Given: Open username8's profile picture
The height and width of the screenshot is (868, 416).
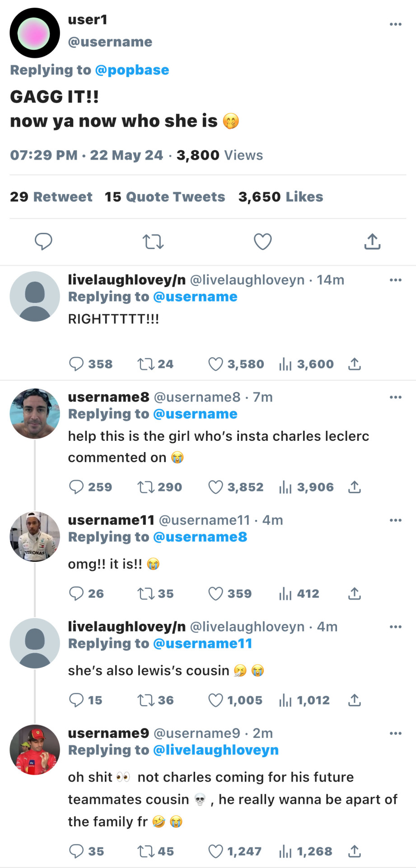Looking at the screenshot, I should pos(35,414).
